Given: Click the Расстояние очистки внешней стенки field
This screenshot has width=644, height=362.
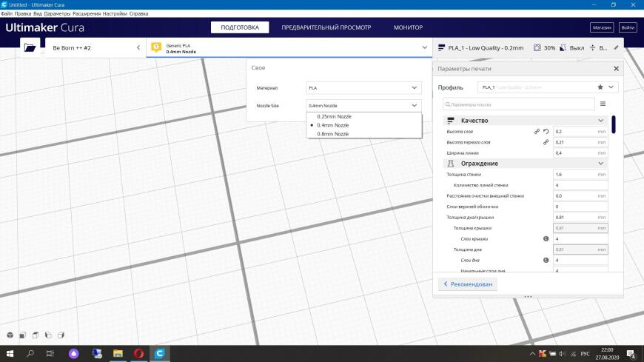Looking at the screenshot, I should pyautogui.click(x=580, y=196).
